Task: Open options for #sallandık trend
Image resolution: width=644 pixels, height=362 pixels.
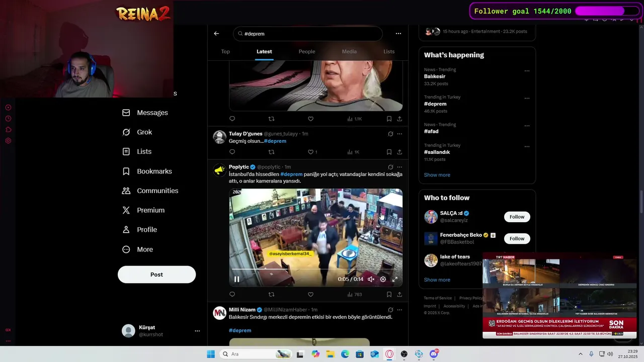Action: point(527,147)
